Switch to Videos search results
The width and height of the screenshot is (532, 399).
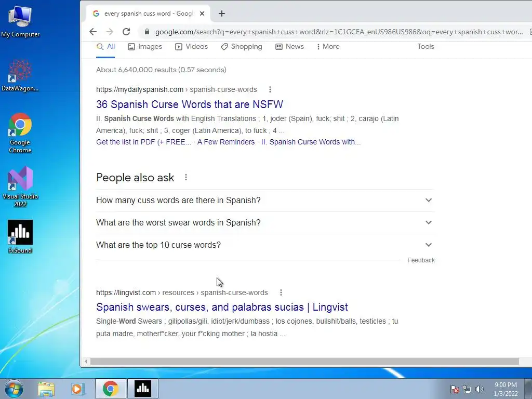(x=191, y=47)
